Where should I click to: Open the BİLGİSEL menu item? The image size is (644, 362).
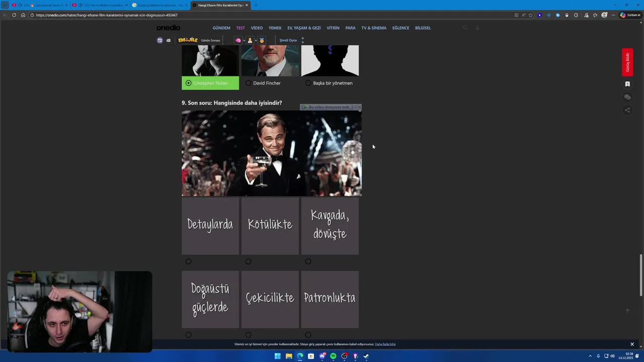click(423, 28)
